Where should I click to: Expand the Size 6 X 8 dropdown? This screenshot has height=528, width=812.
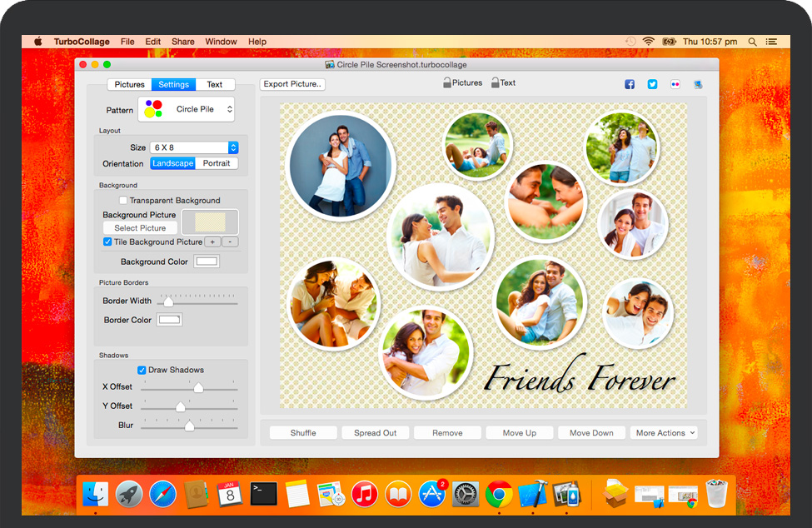click(x=195, y=147)
